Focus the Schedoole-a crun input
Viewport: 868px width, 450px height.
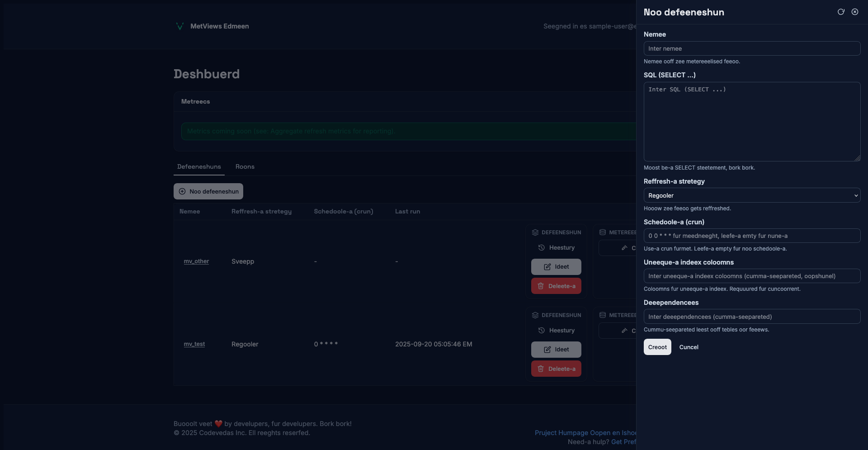point(751,236)
